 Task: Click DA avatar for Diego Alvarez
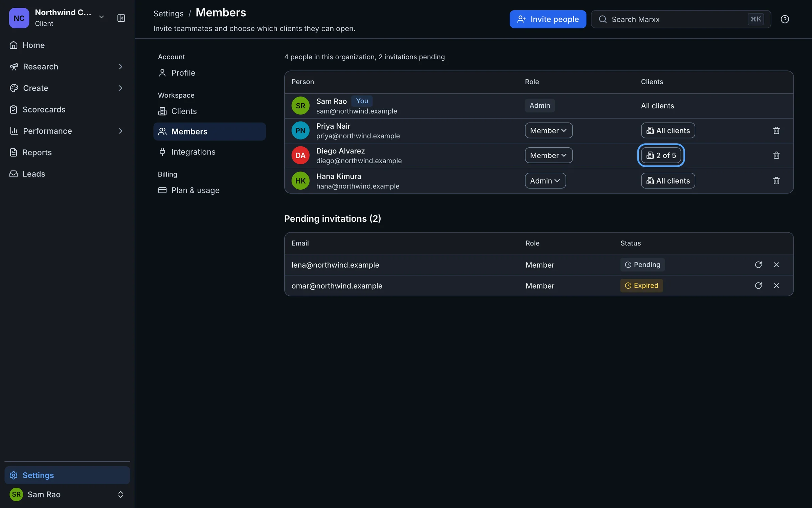pyautogui.click(x=300, y=155)
